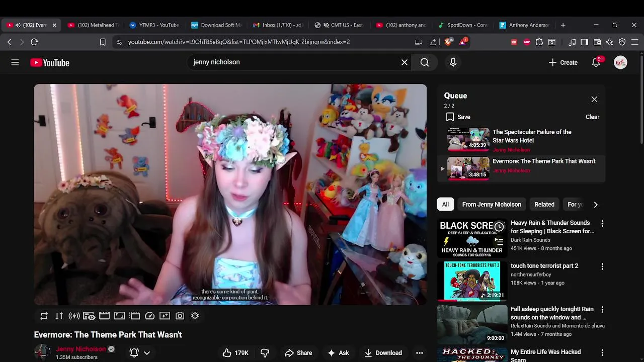The image size is (644, 362).
Task: Switch to the Metalhead browser tab
Action: [x=93, y=25]
